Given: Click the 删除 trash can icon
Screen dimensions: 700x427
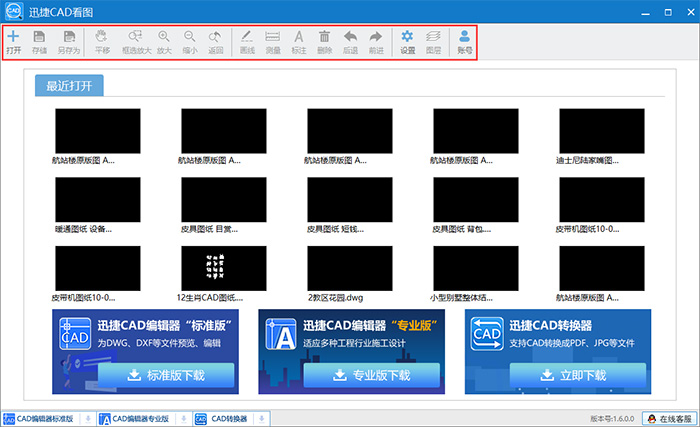Looking at the screenshot, I should 325,36.
